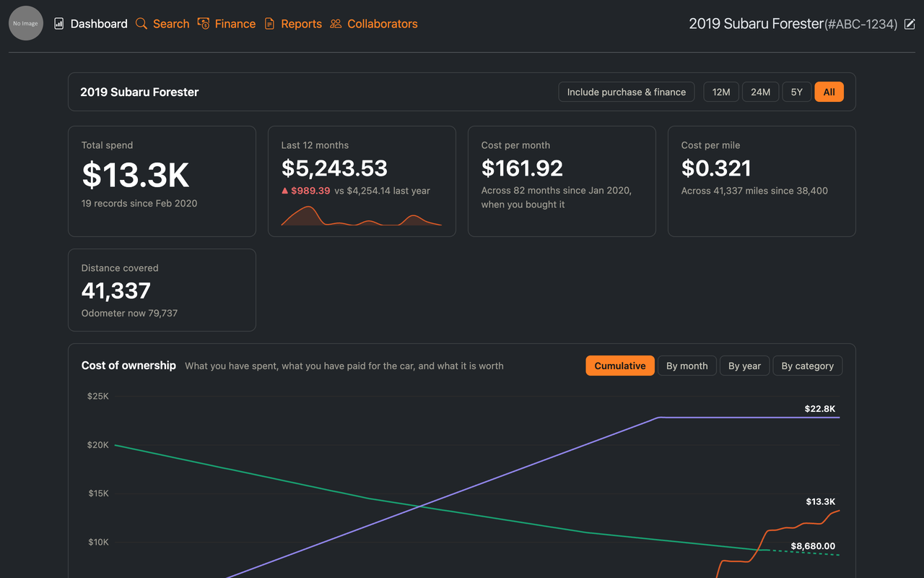This screenshot has height=578, width=924.
Task: Click the Collaborators people icon
Action: coord(336,24)
